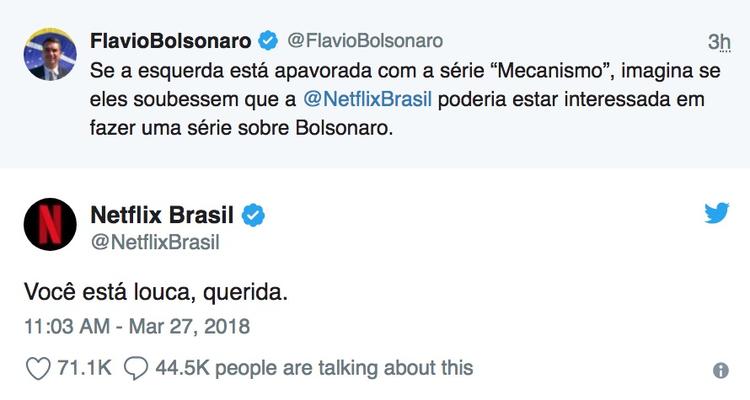Click the 11:03 AM - Mar 27, 2018 timestamp

[136, 326]
